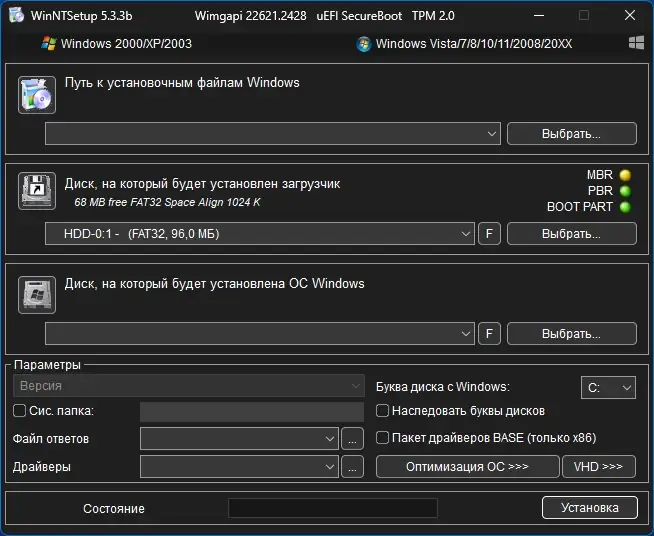Click the Windows install drive icon
The image size is (654, 536).
click(x=37, y=294)
